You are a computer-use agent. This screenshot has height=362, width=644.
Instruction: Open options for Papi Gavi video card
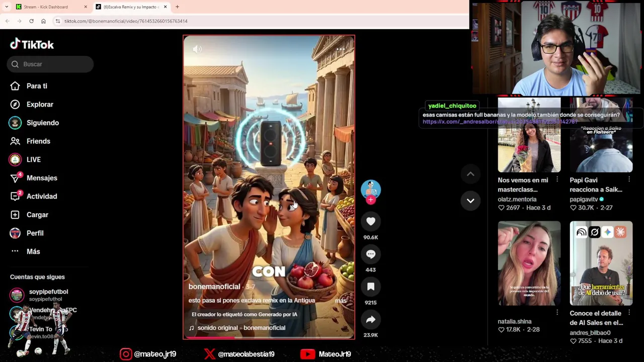(629, 179)
